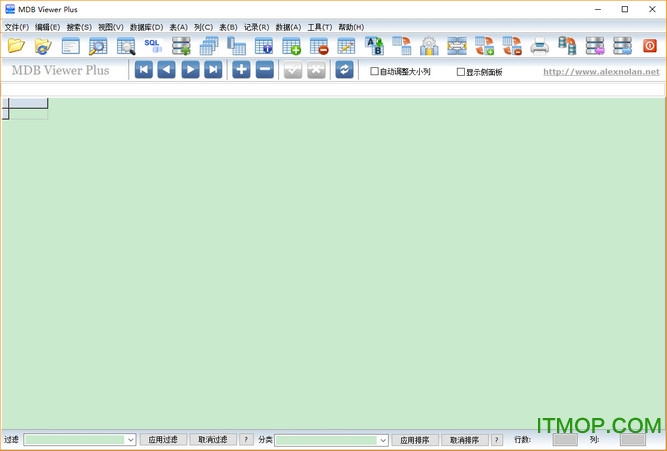667x451 pixels.
Task: Go to the first record
Action: click(x=144, y=70)
